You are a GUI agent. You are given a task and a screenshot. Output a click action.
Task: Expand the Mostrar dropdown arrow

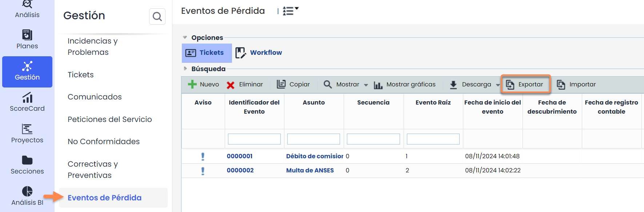(366, 85)
